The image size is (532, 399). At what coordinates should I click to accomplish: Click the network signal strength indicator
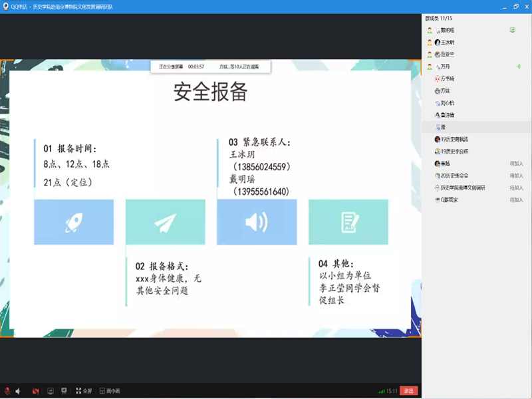tap(381, 391)
